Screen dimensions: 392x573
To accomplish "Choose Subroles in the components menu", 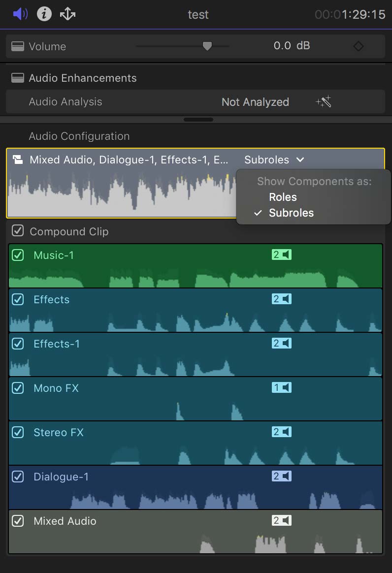I will coord(291,213).
